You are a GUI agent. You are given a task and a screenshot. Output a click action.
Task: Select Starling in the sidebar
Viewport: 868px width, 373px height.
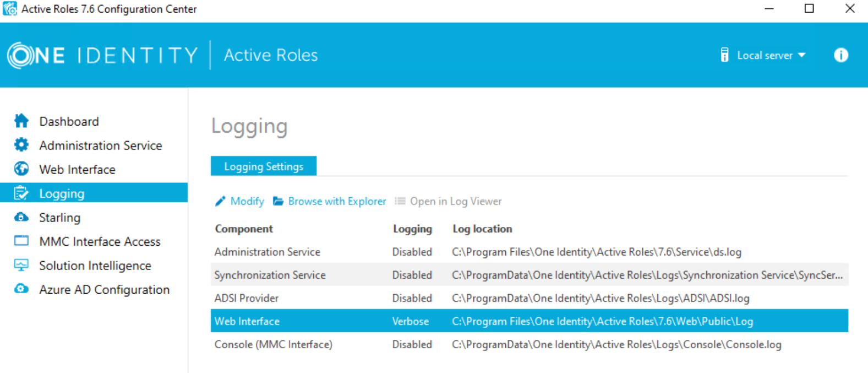(59, 218)
